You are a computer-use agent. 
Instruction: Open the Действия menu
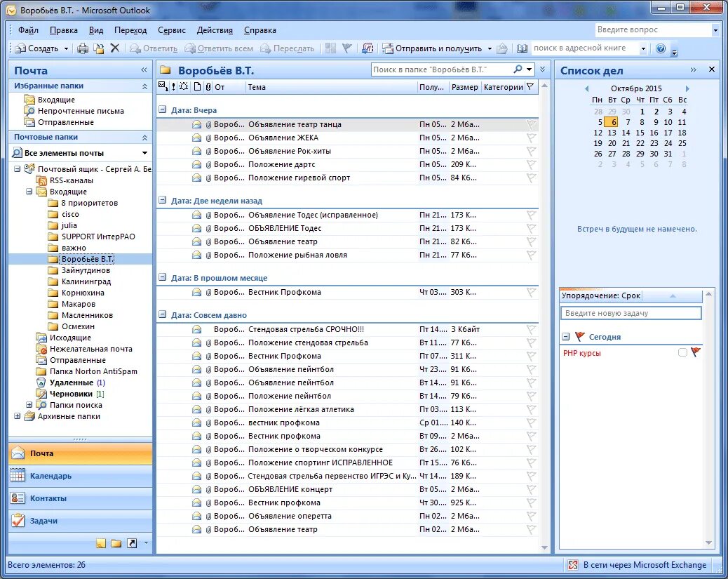pyautogui.click(x=215, y=30)
